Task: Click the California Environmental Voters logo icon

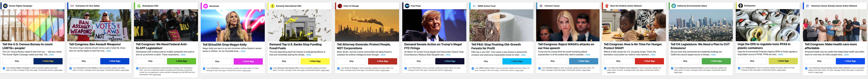Action: [674, 6]
